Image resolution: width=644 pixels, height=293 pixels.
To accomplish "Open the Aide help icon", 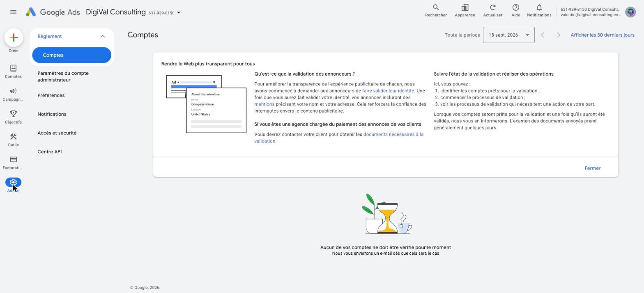I will 515,8.
